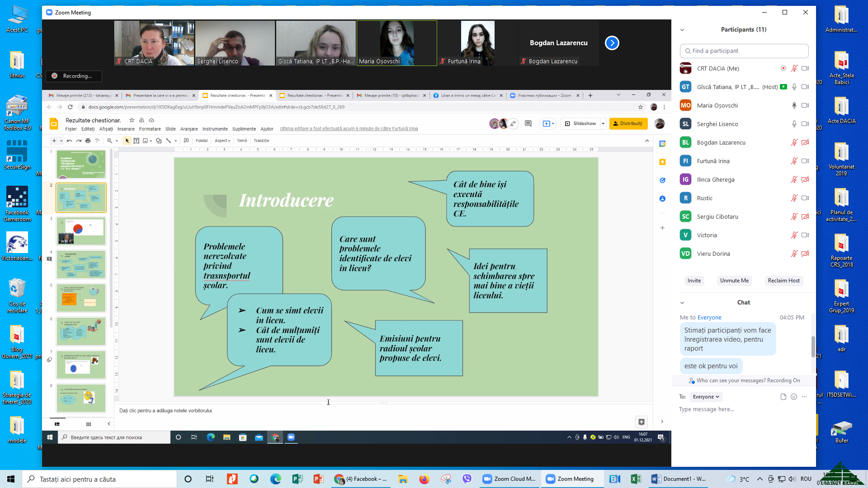The width and height of the screenshot is (868, 488).
Task: Collapse the Chat panel chevron
Action: pyautogui.click(x=682, y=303)
